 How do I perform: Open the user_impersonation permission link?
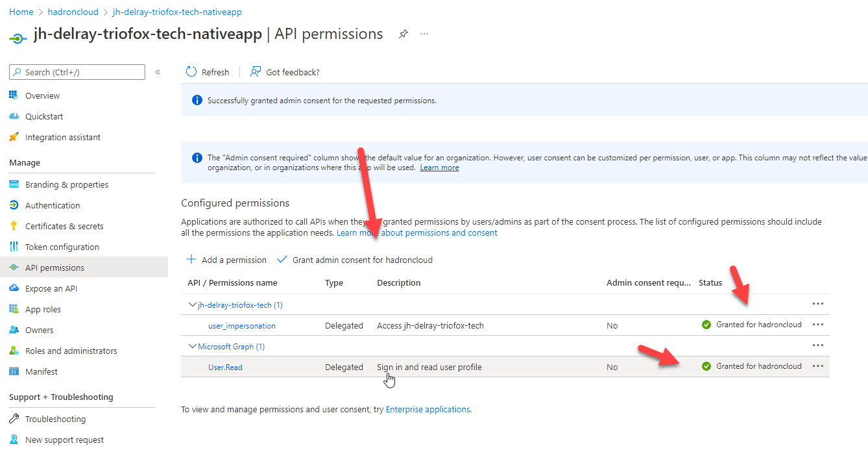(x=242, y=325)
